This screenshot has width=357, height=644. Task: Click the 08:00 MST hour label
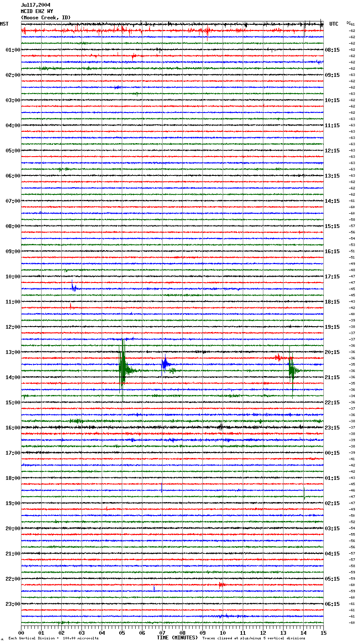click(13, 226)
